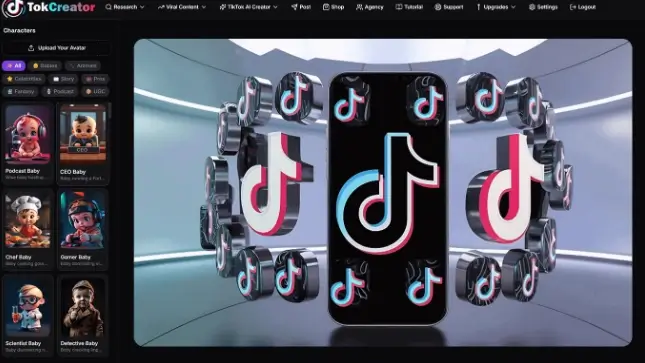645x363 pixels.
Task: Click the Post paper-plane icon
Action: (x=294, y=7)
